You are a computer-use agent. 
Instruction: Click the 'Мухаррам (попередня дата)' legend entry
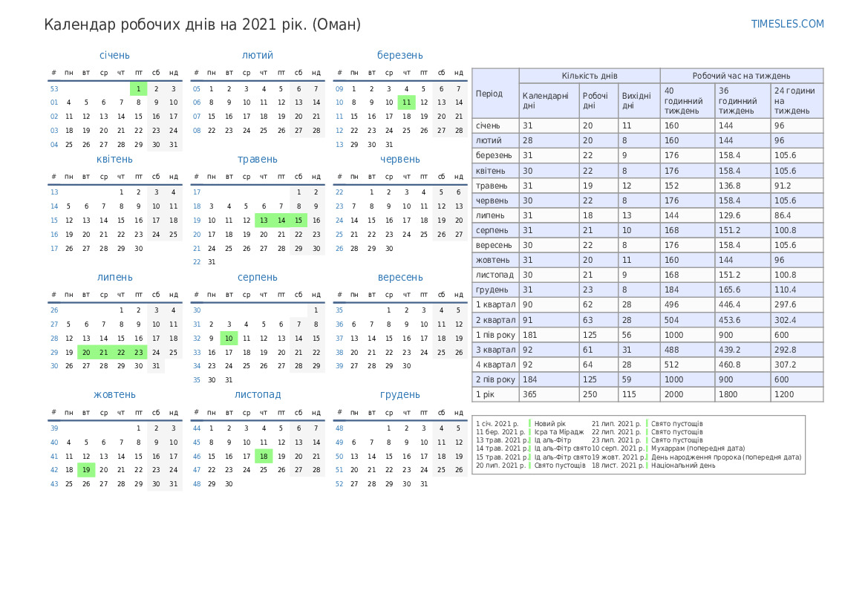[x=697, y=448]
